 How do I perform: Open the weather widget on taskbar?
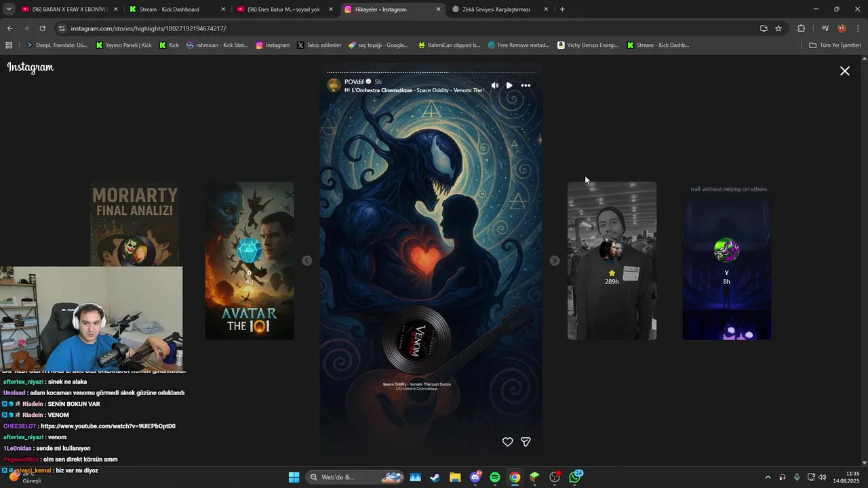pyautogui.click(x=27, y=477)
